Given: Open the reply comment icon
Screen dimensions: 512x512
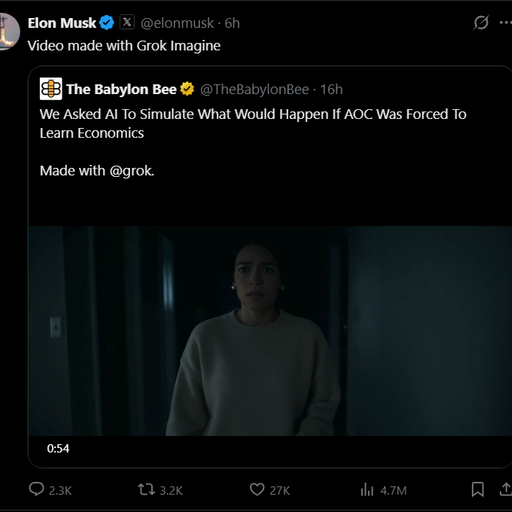Looking at the screenshot, I should 36,489.
